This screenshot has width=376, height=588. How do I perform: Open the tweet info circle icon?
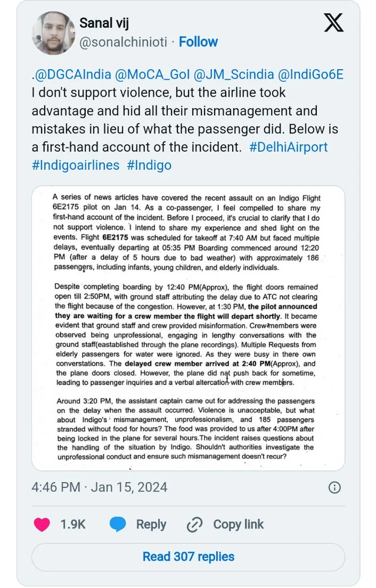[334, 487]
